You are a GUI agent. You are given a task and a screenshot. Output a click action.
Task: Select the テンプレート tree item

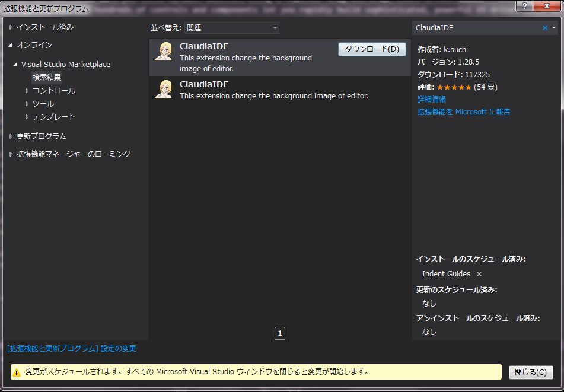tap(54, 117)
